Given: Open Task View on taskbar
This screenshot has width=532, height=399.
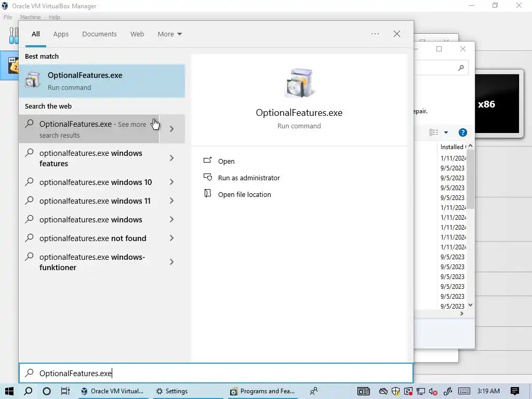Looking at the screenshot, I should (65, 391).
